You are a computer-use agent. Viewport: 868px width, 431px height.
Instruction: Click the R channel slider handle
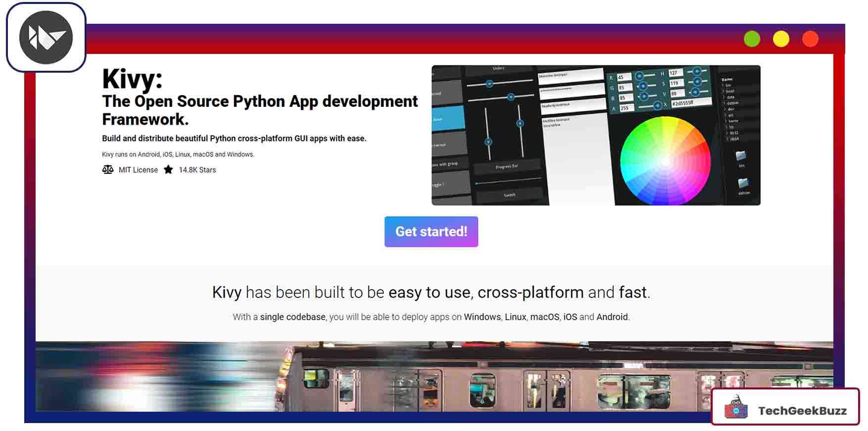tap(639, 76)
